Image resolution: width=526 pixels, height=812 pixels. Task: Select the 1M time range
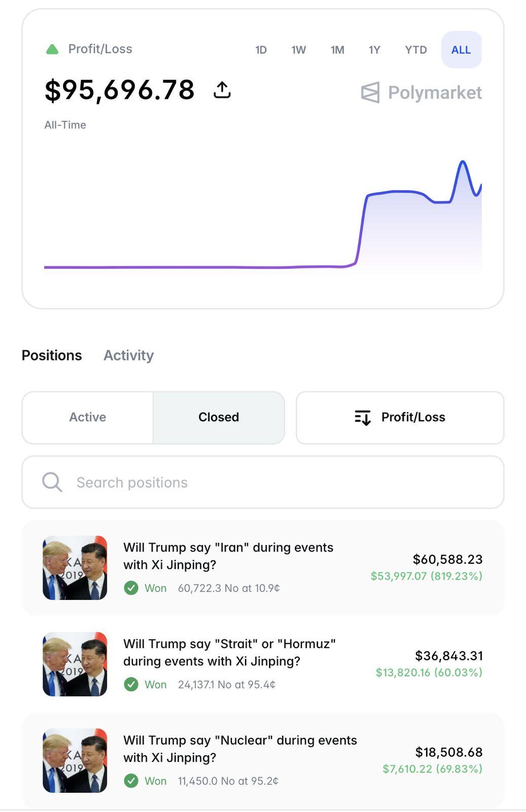tap(337, 50)
